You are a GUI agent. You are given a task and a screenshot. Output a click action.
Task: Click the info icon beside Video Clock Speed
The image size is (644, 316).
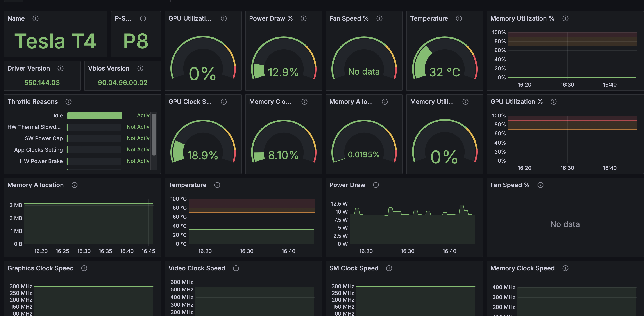pyautogui.click(x=236, y=268)
